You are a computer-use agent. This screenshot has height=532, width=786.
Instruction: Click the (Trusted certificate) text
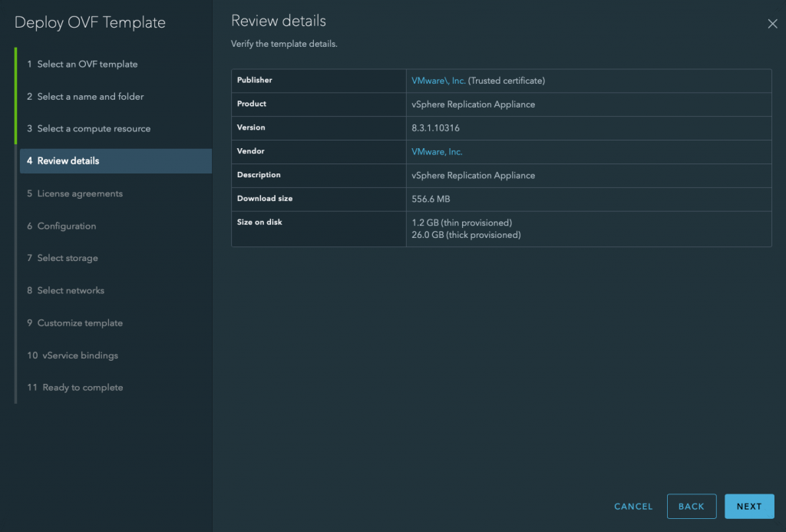[x=507, y=81]
